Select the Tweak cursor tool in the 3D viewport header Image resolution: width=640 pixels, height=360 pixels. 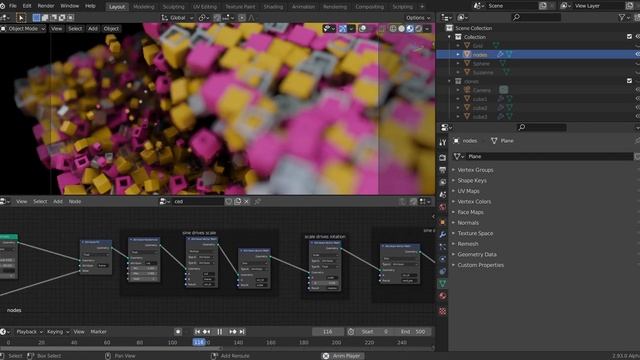coord(21,18)
